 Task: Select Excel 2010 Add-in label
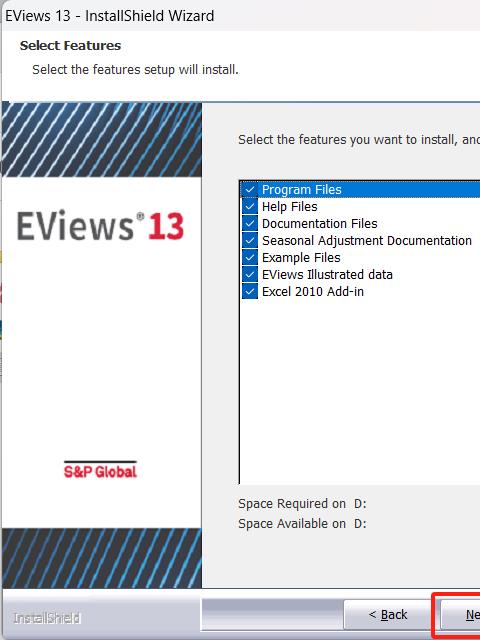click(313, 292)
